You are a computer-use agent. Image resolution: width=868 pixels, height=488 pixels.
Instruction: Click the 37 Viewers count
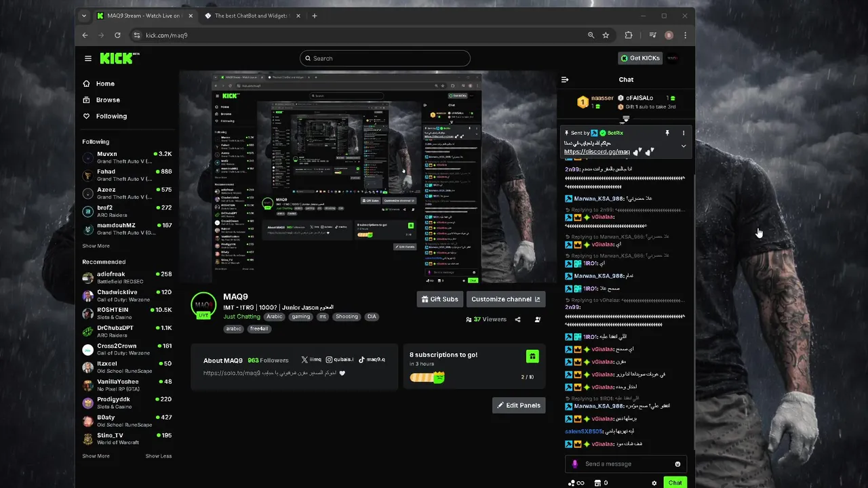coord(486,319)
